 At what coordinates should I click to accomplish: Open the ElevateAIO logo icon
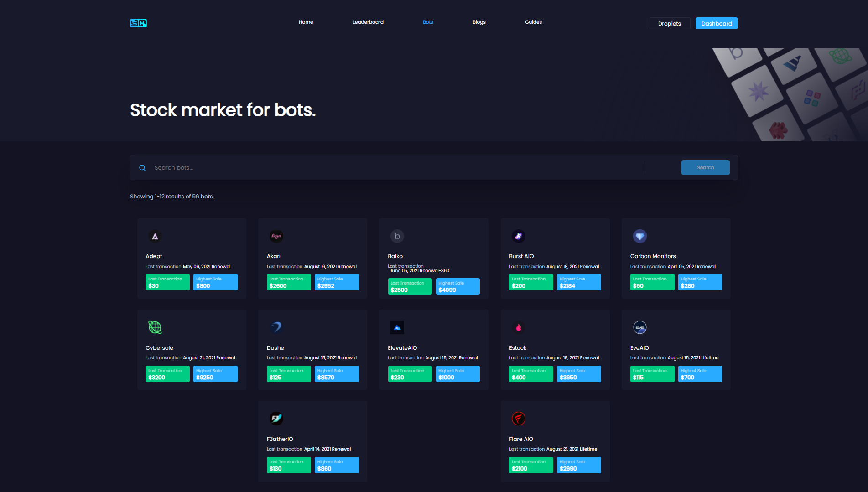coord(397,327)
